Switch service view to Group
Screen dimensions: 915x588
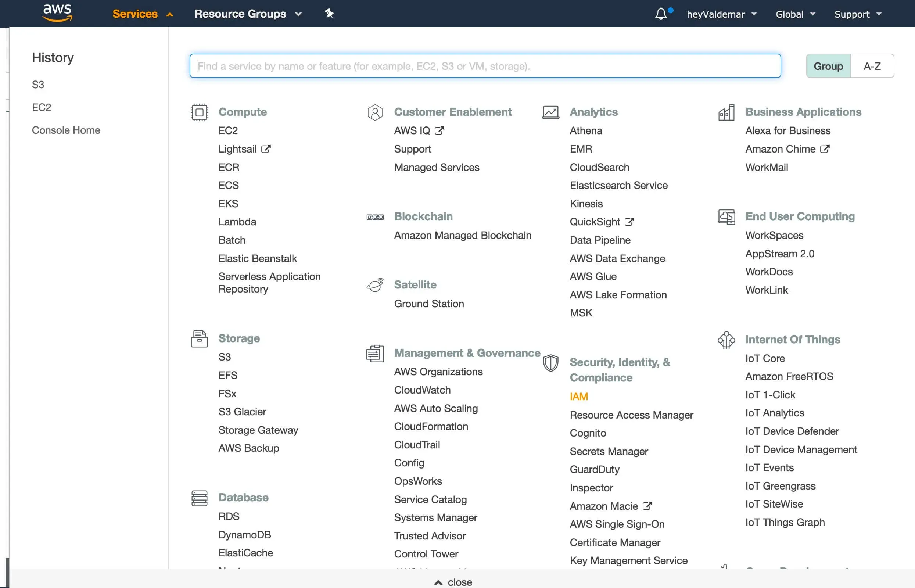pyautogui.click(x=828, y=66)
